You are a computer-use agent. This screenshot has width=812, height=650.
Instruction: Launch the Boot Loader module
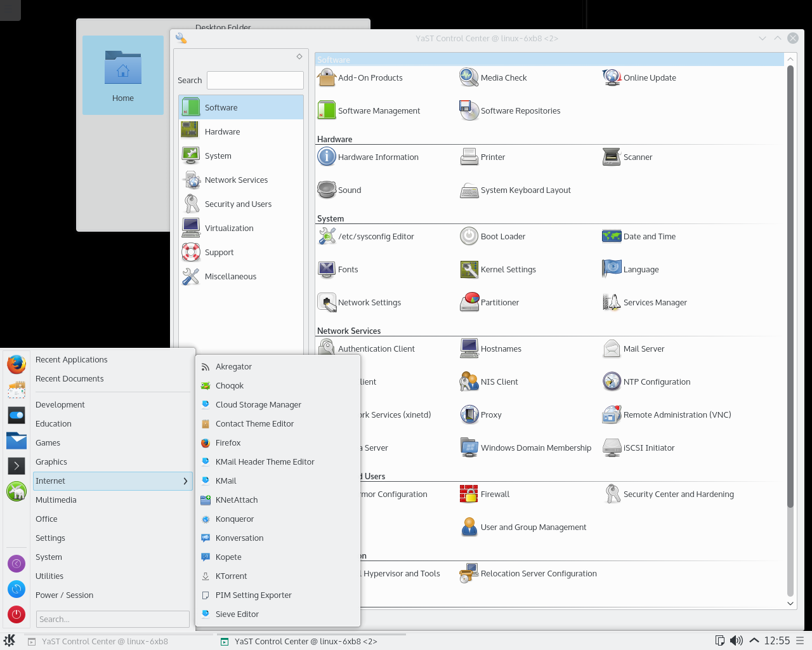tap(492, 236)
